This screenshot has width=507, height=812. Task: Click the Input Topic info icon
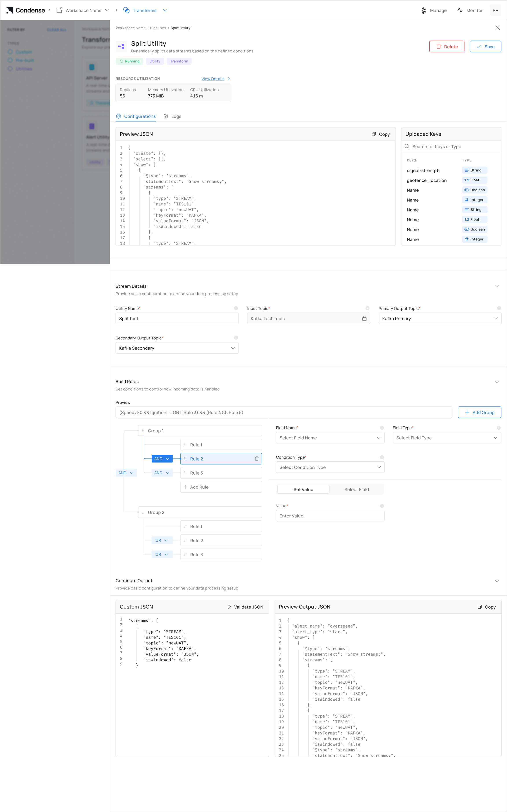(367, 308)
